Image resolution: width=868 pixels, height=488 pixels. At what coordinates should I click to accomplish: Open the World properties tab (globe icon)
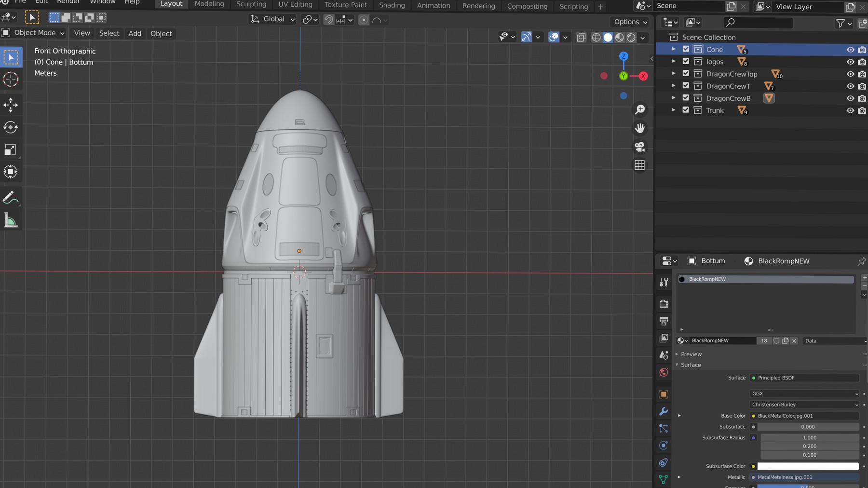tap(664, 372)
